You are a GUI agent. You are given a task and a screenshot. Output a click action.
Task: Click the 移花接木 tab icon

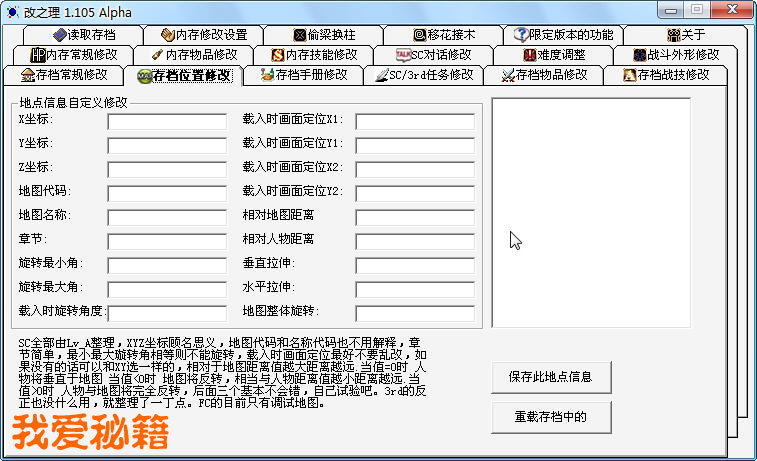click(x=420, y=35)
